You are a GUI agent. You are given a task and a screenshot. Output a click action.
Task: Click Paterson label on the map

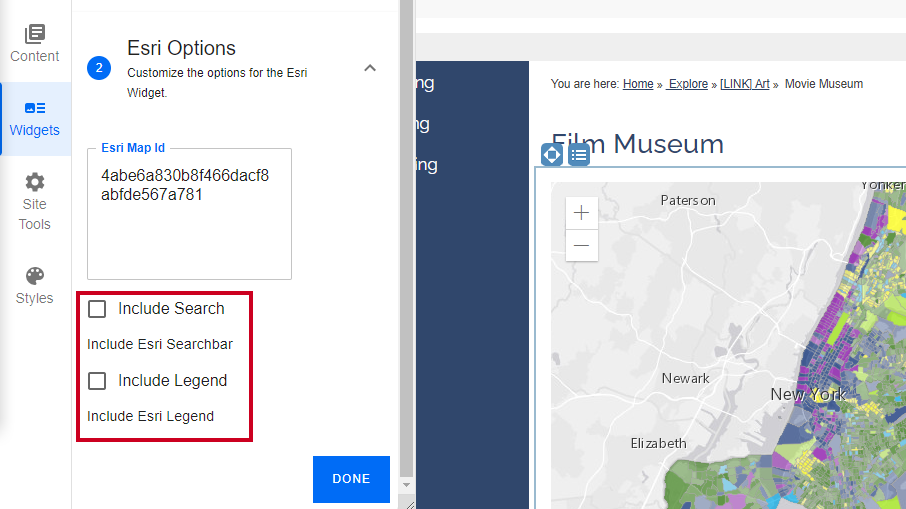[688, 200]
